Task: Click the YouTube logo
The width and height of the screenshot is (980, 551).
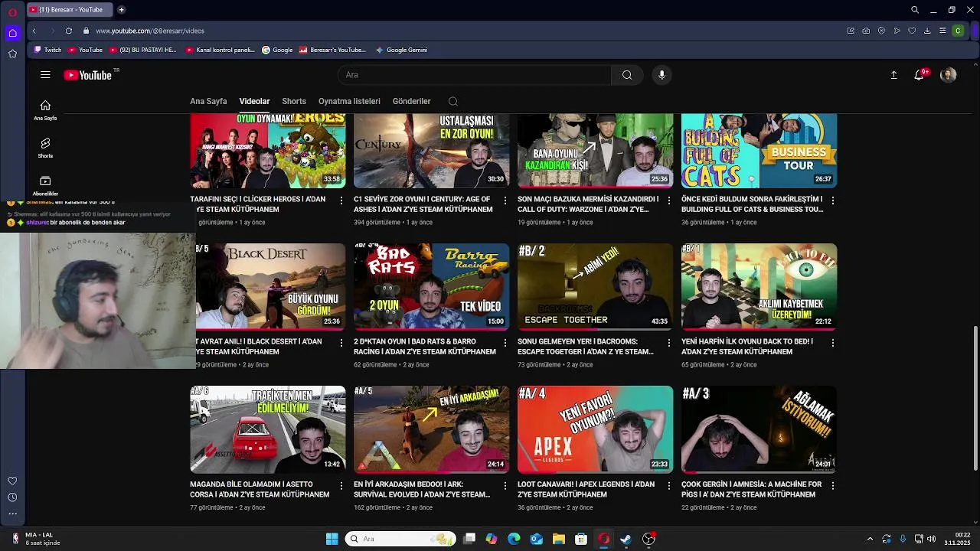Action: [x=88, y=75]
